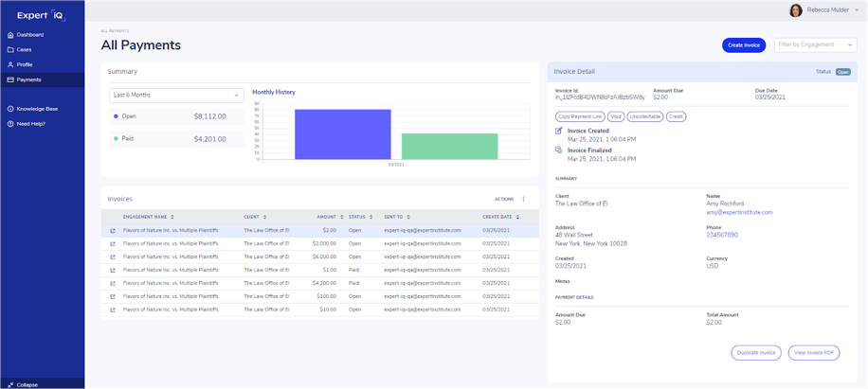Viewport: 868px width, 389px height.
Task: Open the Filter by Engagement dropdown
Action: 815,44
